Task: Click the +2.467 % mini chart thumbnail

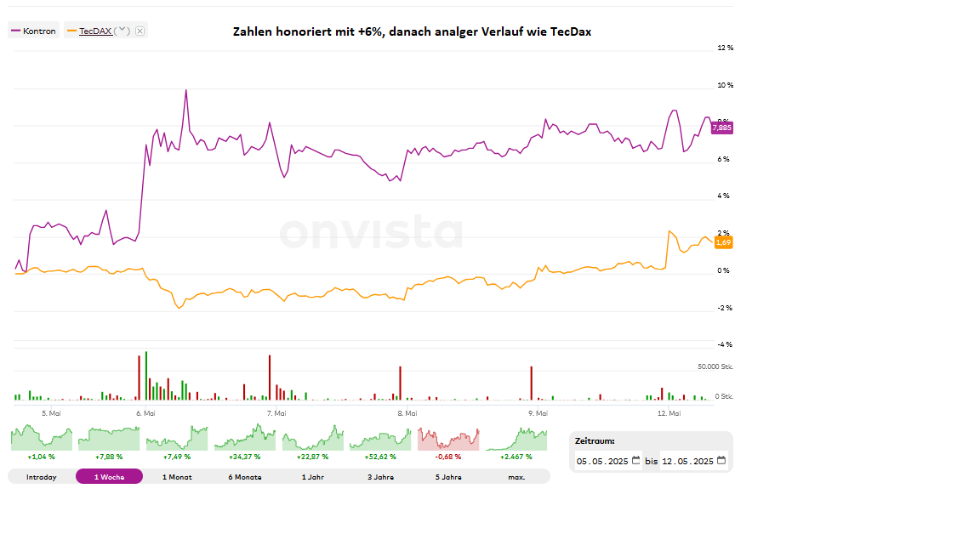Action: pyautogui.click(x=516, y=439)
